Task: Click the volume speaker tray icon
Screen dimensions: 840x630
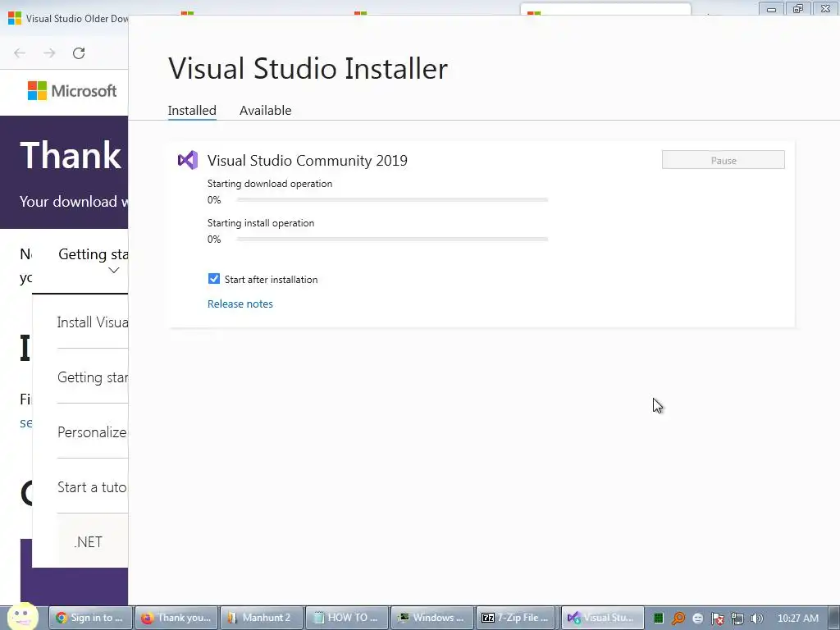Action: (x=757, y=619)
